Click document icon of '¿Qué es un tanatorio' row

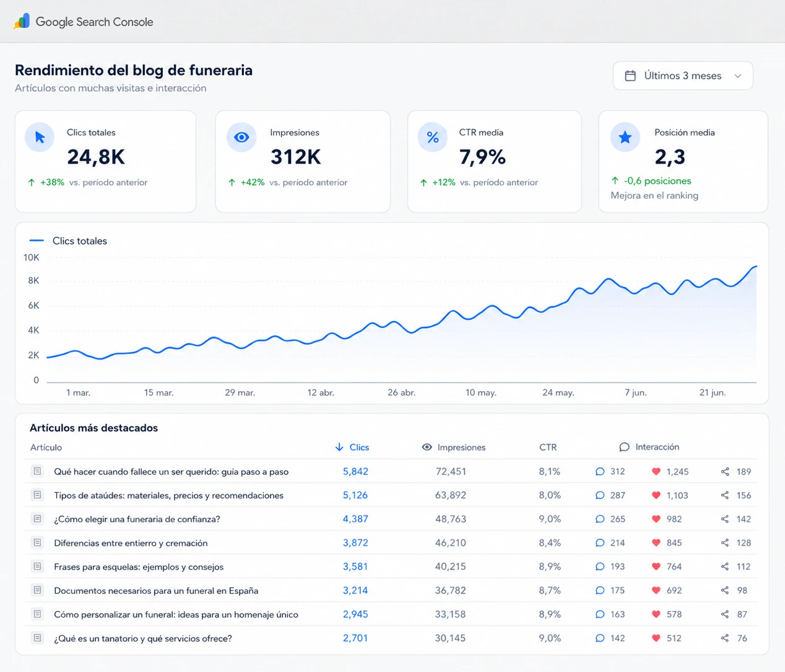point(37,638)
